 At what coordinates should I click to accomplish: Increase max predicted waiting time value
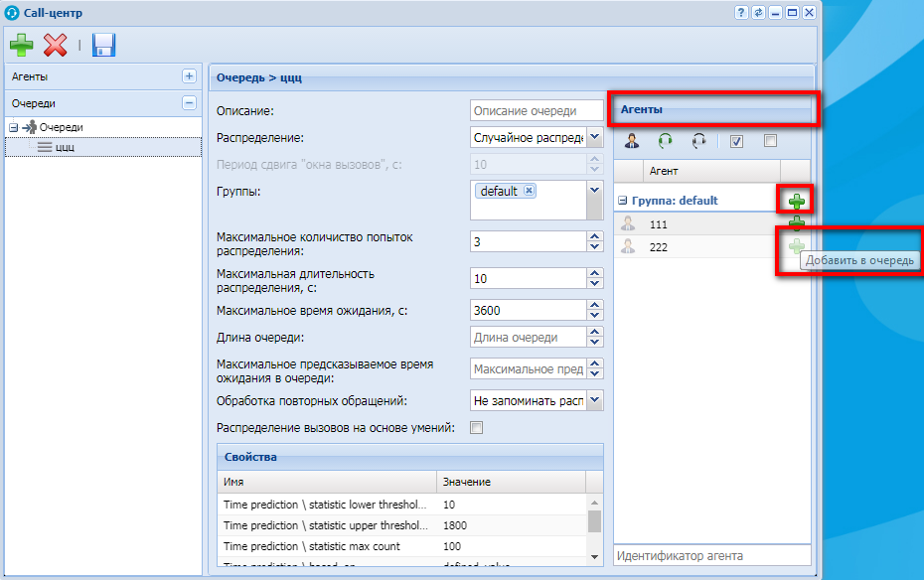pyautogui.click(x=595, y=363)
